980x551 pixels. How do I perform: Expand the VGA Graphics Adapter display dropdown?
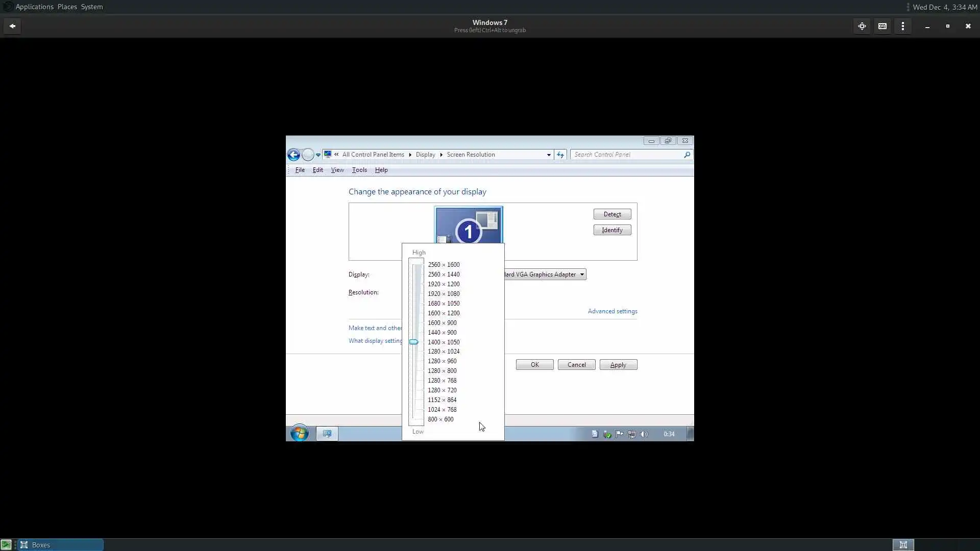point(581,274)
